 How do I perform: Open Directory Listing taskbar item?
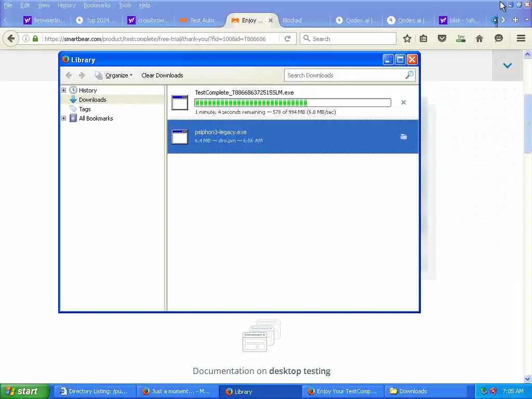click(94, 391)
